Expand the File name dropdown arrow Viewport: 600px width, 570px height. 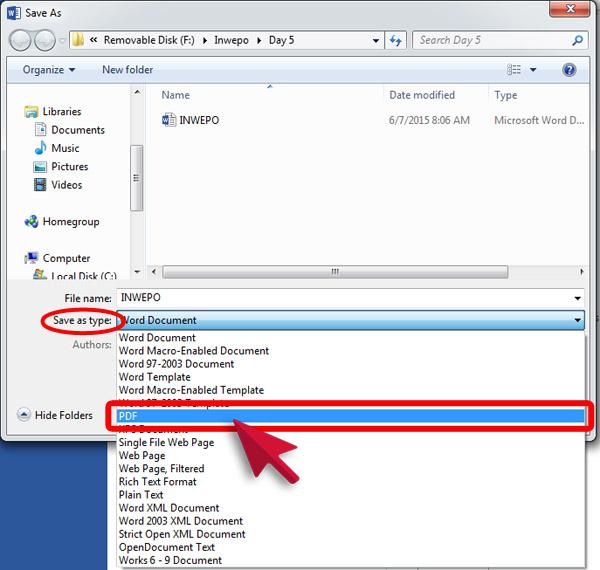[577, 298]
